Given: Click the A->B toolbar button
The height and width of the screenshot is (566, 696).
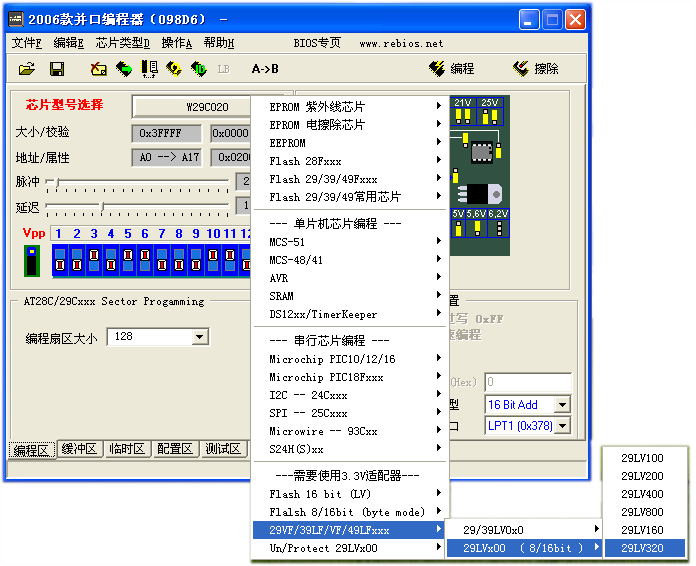Looking at the screenshot, I should [265, 69].
